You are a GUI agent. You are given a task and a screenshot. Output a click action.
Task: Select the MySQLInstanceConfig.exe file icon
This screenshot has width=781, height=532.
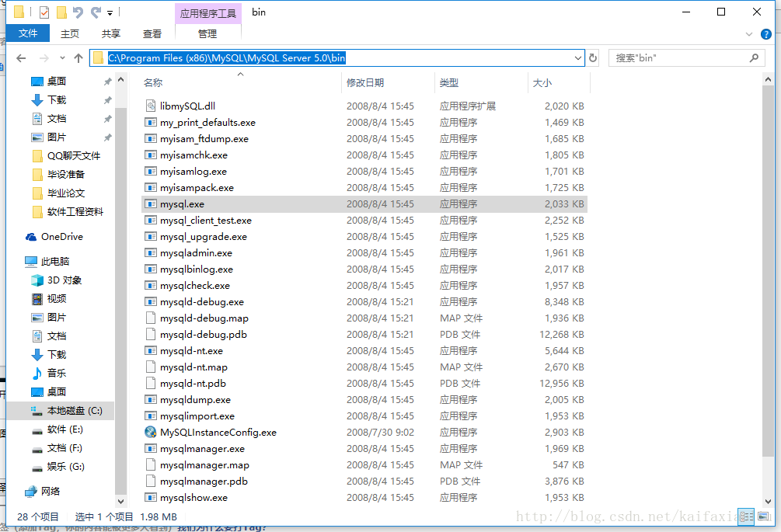(150, 432)
